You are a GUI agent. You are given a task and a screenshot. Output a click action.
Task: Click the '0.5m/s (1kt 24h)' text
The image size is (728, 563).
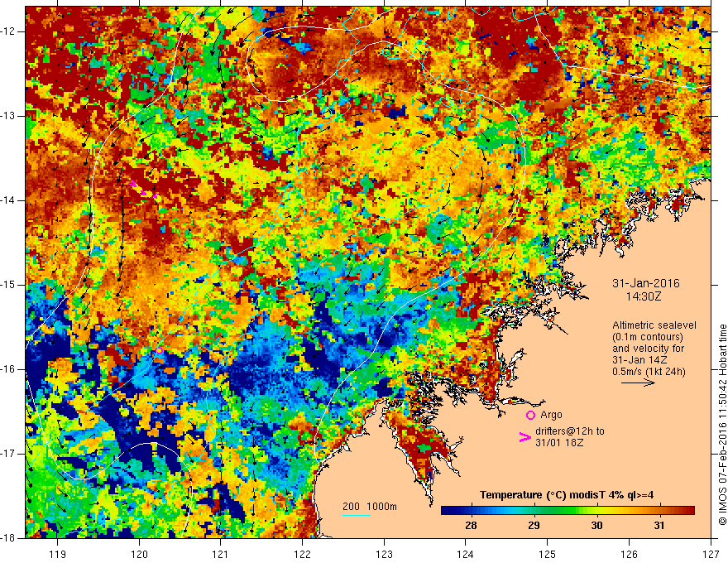(649, 371)
